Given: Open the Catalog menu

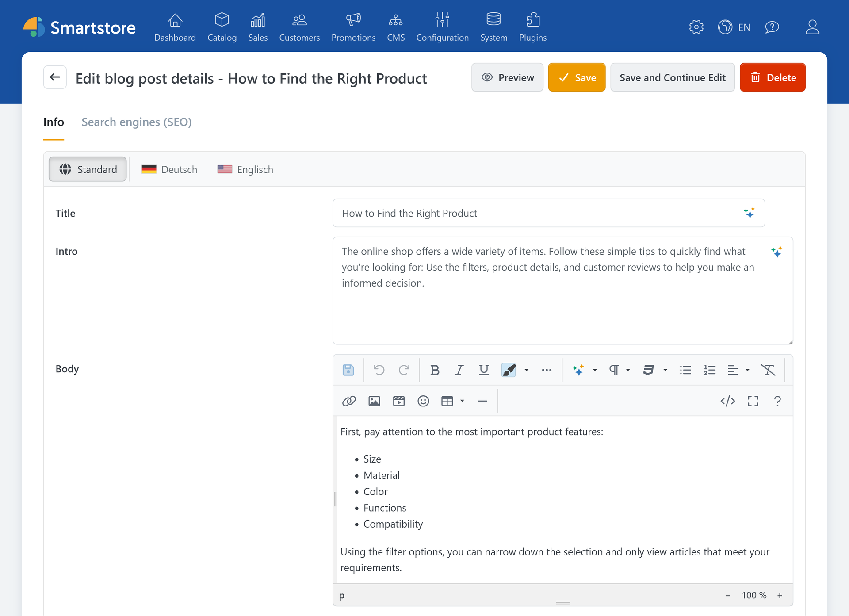Looking at the screenshot, I should [222, 27].
